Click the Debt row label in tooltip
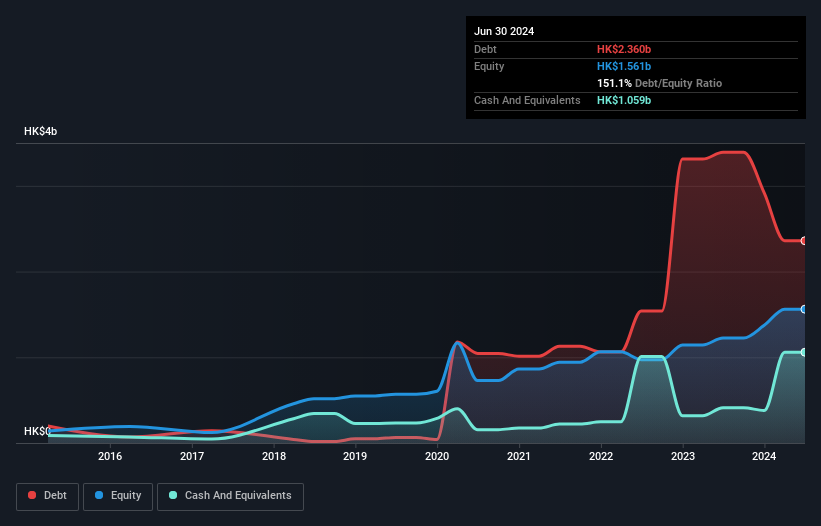 click(x=485, y=49)
